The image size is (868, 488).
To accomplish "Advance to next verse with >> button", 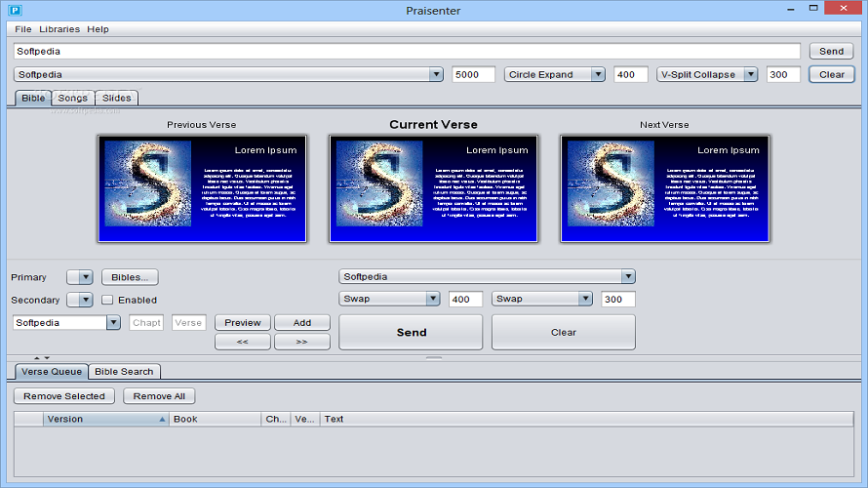I will [301, 342].
